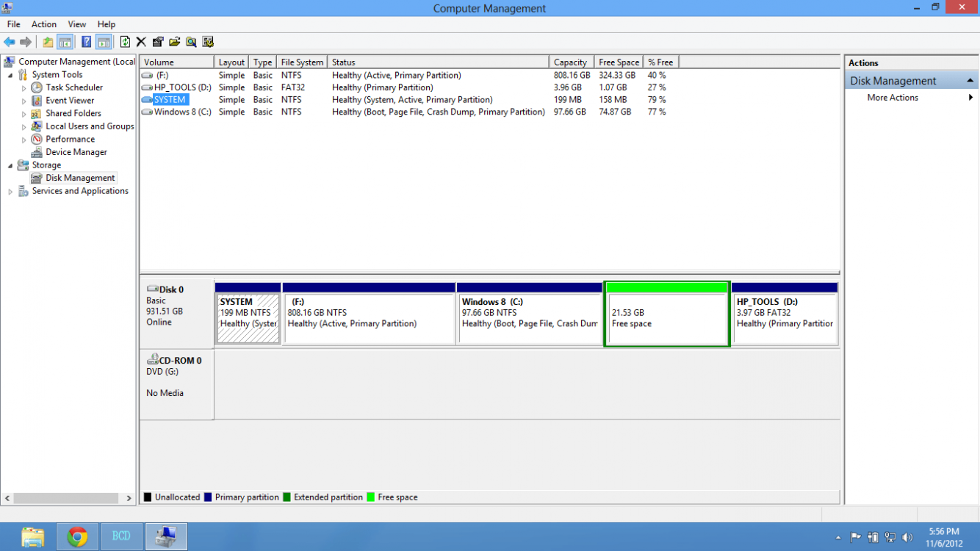
Task: Click the left pane horizontal scrollbar thumb
Action: [x=66, y=497]
